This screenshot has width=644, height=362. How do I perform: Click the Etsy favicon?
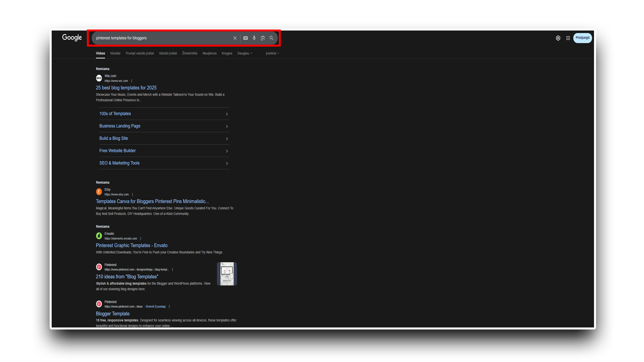click(x=99, y=191)
